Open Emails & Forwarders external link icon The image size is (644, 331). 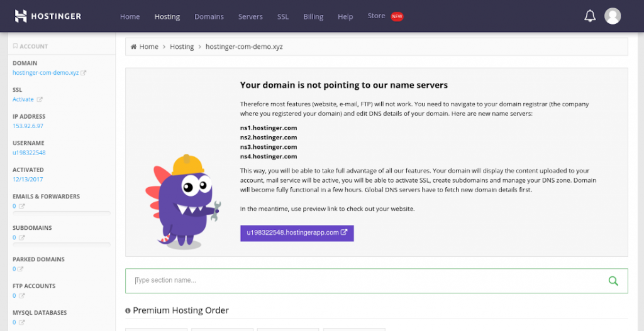pyautogui.click(x=22, y=206)
